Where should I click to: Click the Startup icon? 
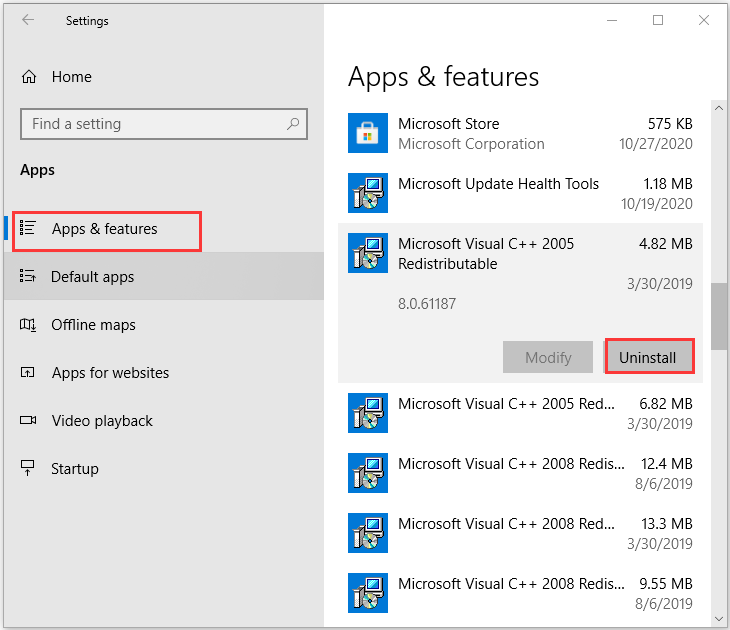click(x=27, y=468)
